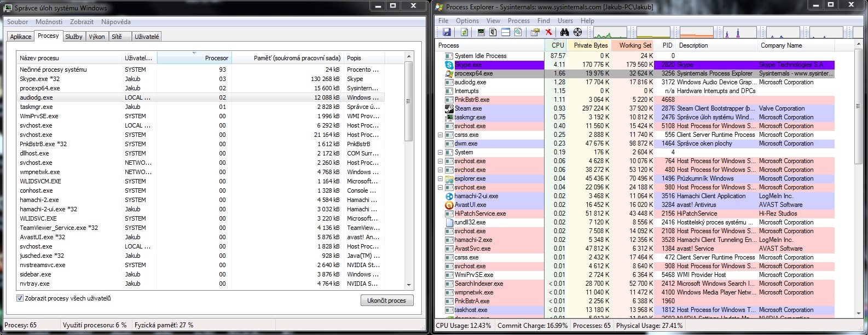Screen dimensions: 868x335
Task: Click the View DLLs/Handles toolbar icon
Action: (518, 32)
